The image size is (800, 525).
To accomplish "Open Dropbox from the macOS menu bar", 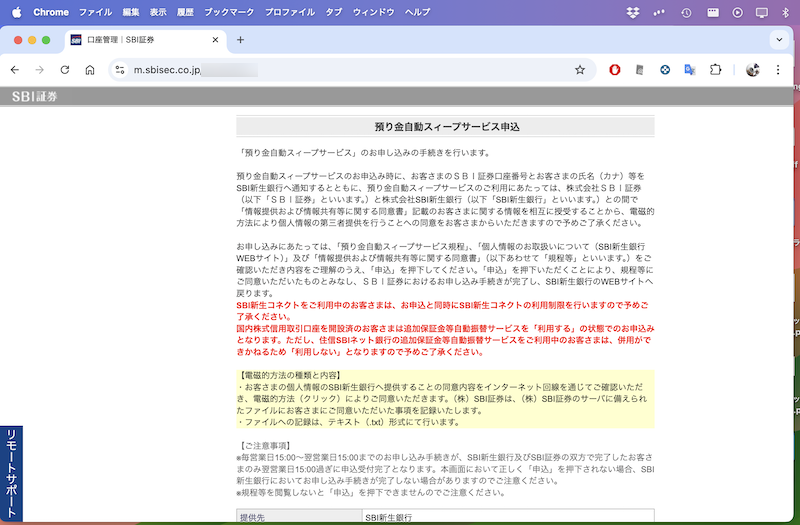I will (633, 12).
